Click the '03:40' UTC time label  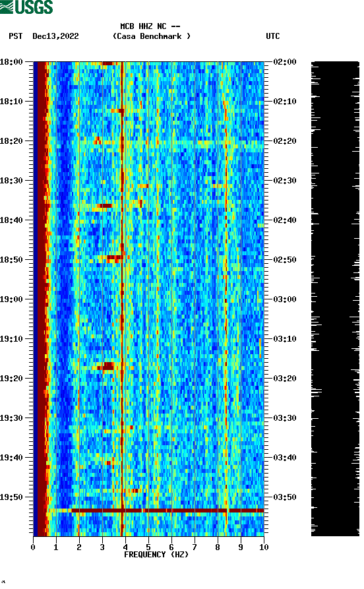[x=285, y=458]
